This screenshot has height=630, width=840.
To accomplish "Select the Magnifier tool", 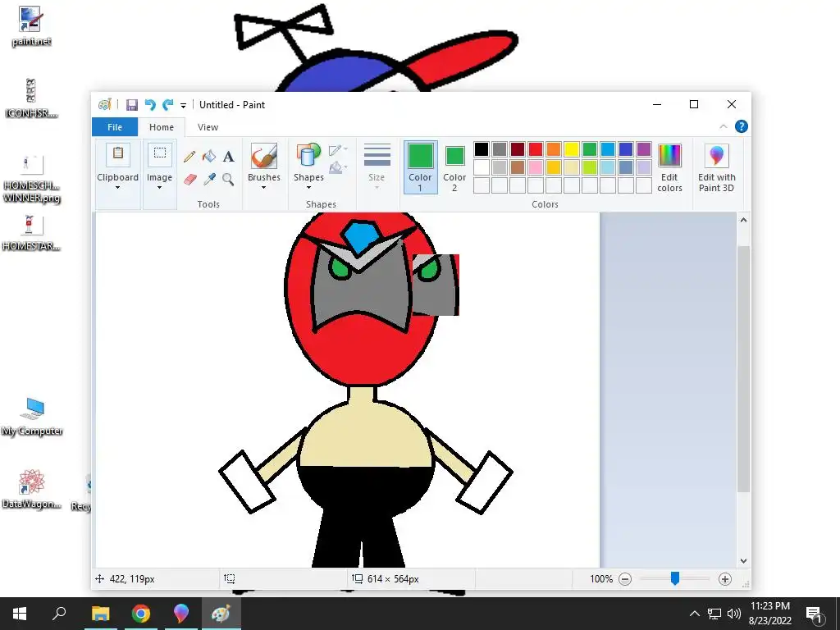I will pyautogui.click(x=228, y=179).
